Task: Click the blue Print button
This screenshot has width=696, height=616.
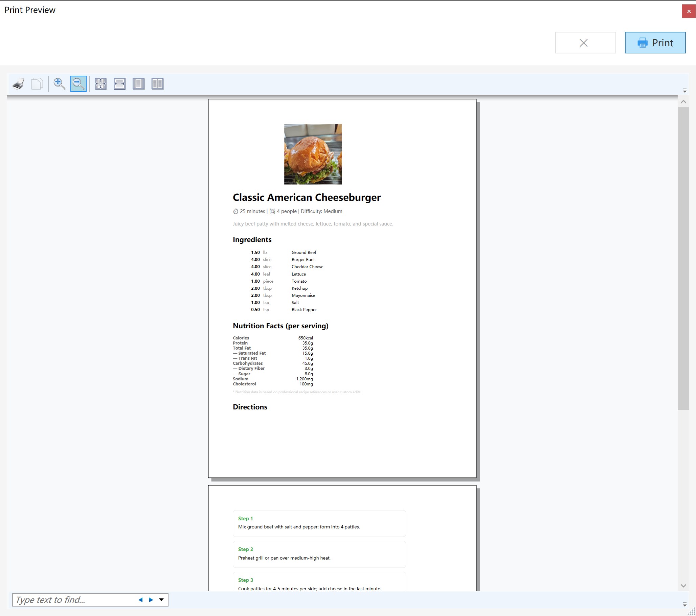Action: tap(655, 43)
